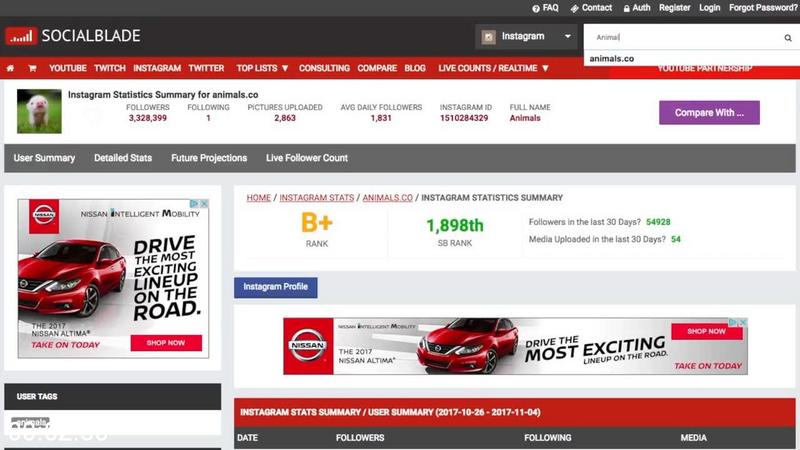800x450 pixels.
Task: Click the MEDIA table column header
Action: pos(694,438)
